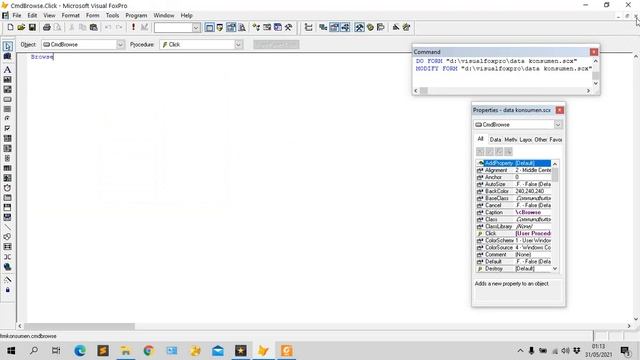Choose the View Classes tool below the pointer

[x=7, y=56]
